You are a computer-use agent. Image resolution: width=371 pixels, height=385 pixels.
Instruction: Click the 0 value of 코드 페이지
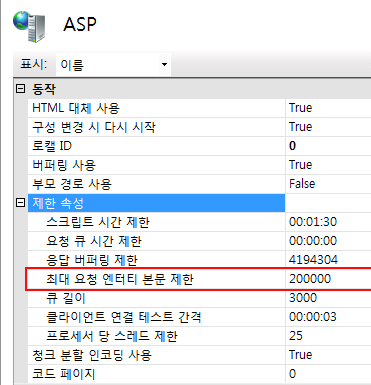pyautogui.click(x=292, y=374)
